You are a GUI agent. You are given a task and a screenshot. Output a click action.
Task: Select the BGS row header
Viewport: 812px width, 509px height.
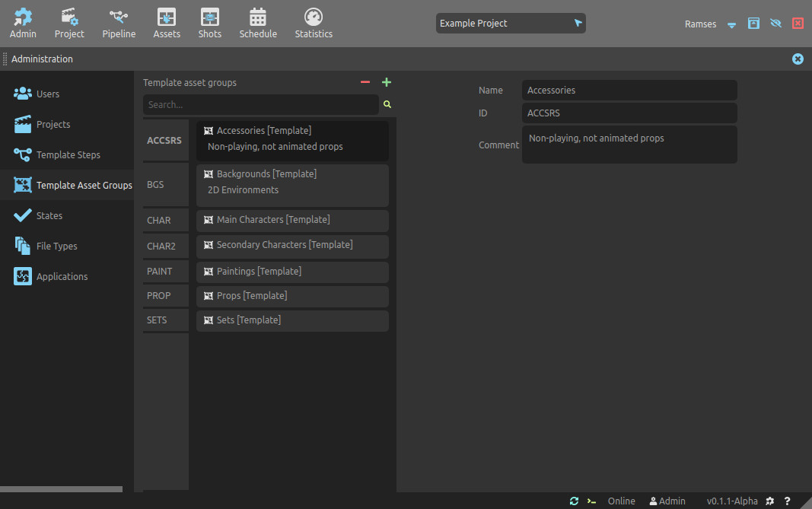[166, 185]
